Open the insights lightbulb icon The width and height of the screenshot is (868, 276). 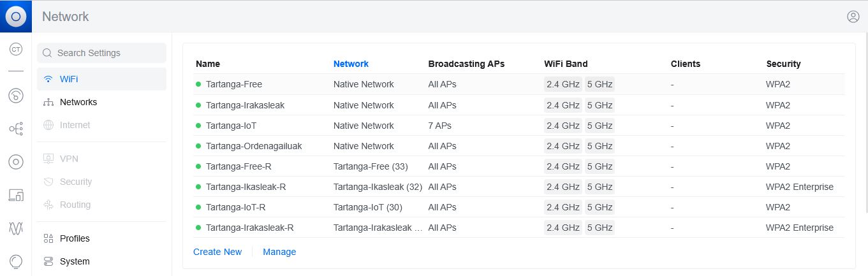click(x=16, y=261)
